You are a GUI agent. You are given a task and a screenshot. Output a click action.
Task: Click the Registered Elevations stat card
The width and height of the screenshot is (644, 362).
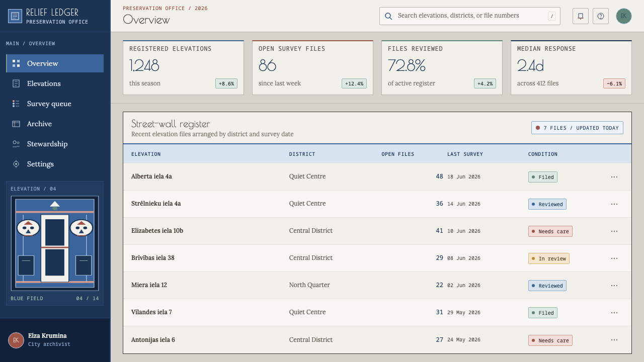[x=184, y=67]
